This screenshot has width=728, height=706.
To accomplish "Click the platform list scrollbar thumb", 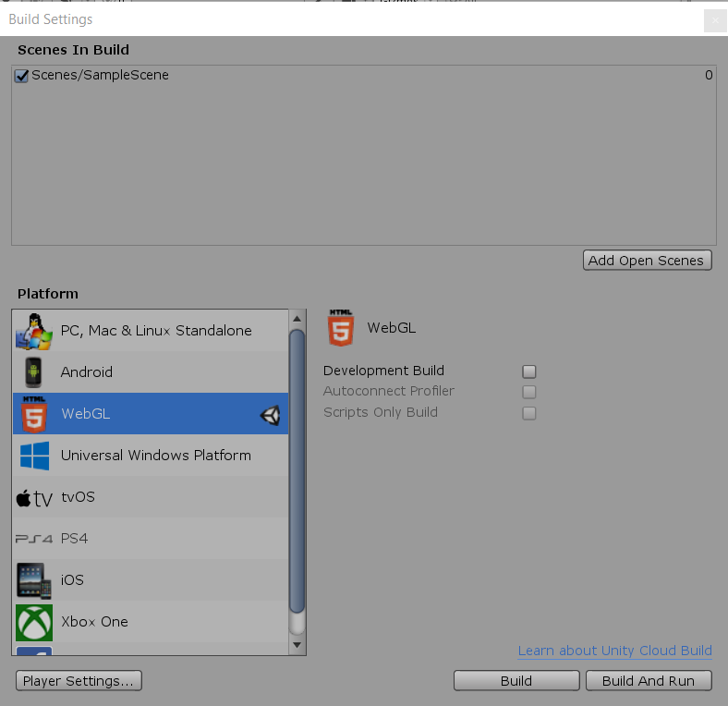I will tap(297, 471).
